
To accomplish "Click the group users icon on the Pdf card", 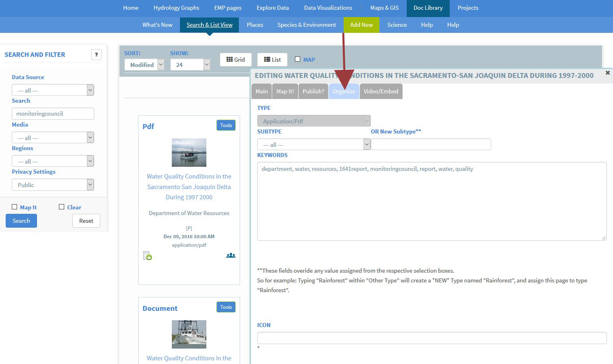I will click(x=231, y=256).
